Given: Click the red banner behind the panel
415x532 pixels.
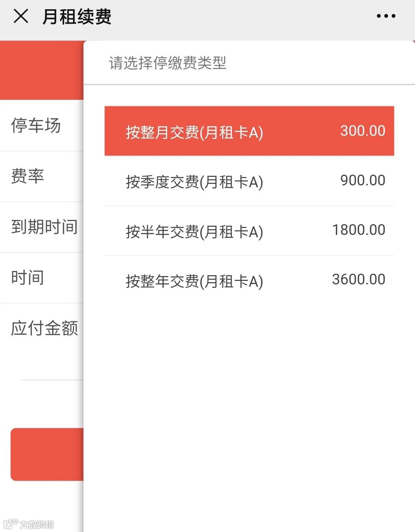Looking at the screenshot, I should 41,70.
